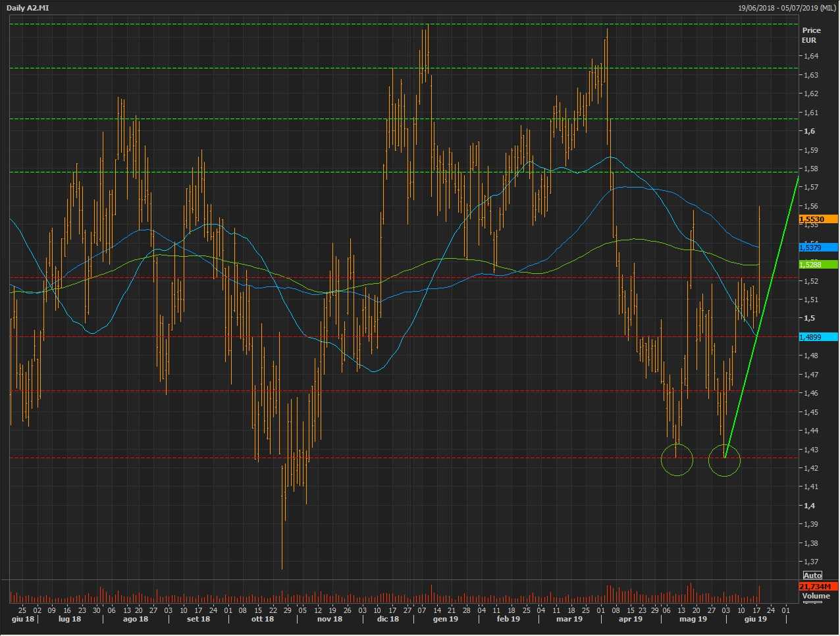Select the right green circle annotation
840x636 pixels.
click(724, 460)
